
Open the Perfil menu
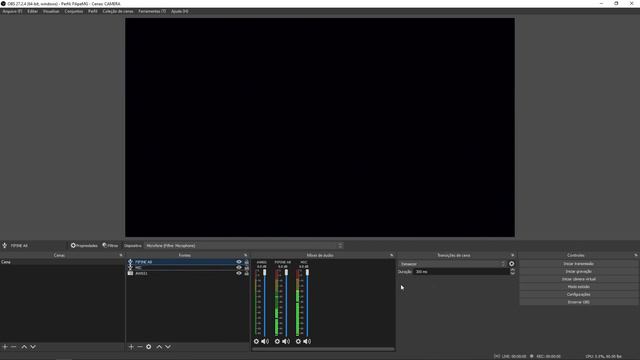click(93, 11)
